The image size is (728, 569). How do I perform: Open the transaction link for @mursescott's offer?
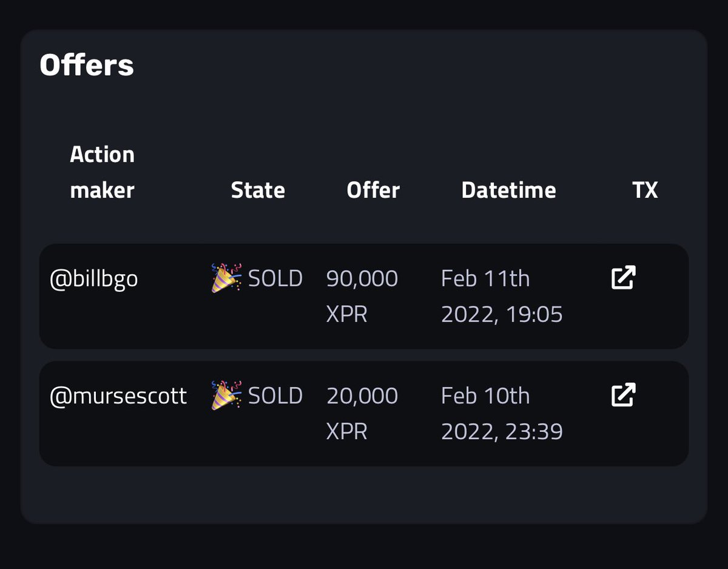click(623, 394)
